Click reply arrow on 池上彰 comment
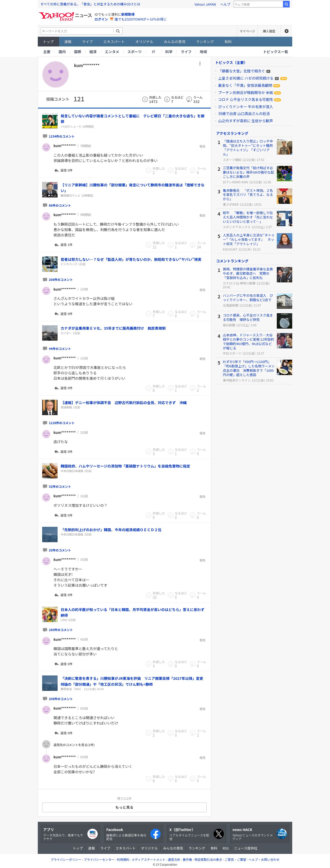Screen dimensions: 330x868 pyautogui.click(x=56, y=170)
